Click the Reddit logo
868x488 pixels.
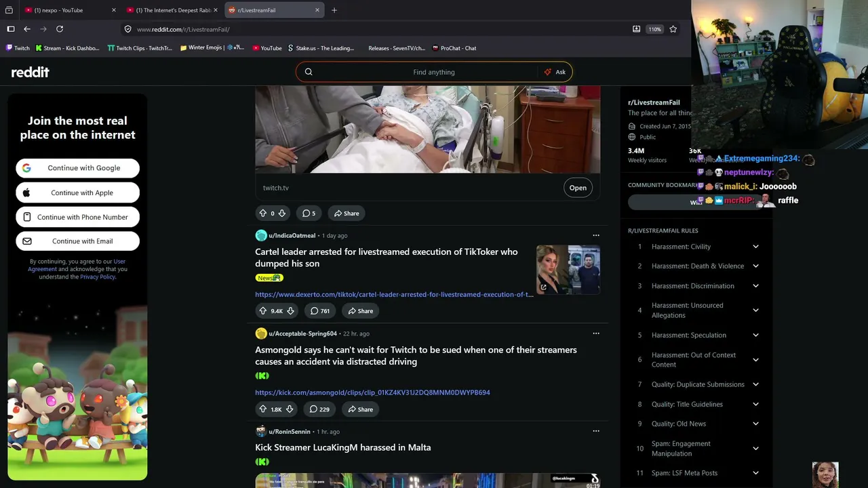click(x=31, y=72)
